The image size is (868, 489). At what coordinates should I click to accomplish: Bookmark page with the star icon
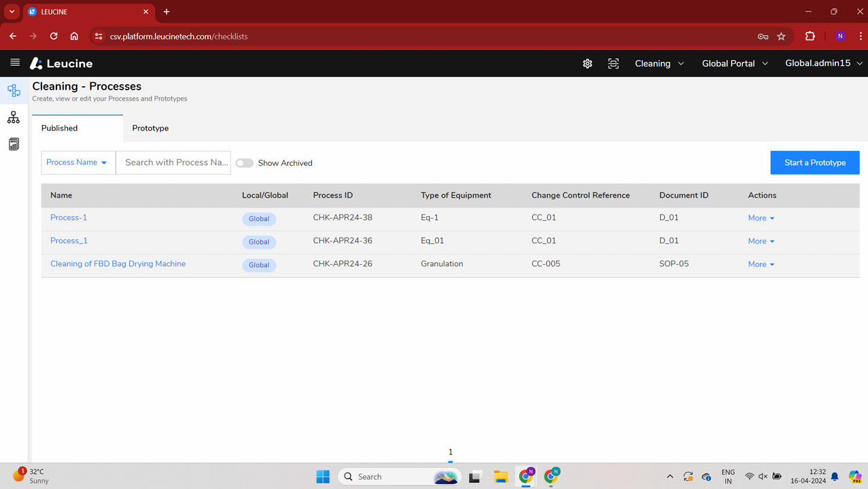coord(781,37)
